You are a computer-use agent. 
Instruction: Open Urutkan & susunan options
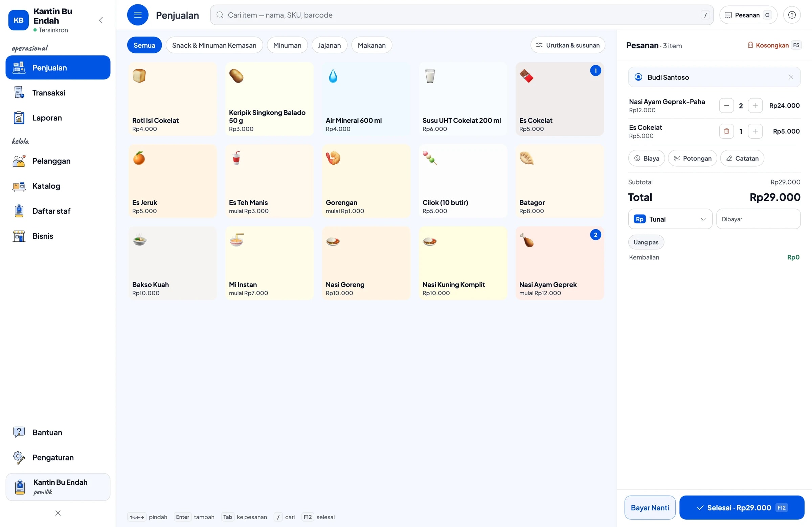(x=567, y=45)
